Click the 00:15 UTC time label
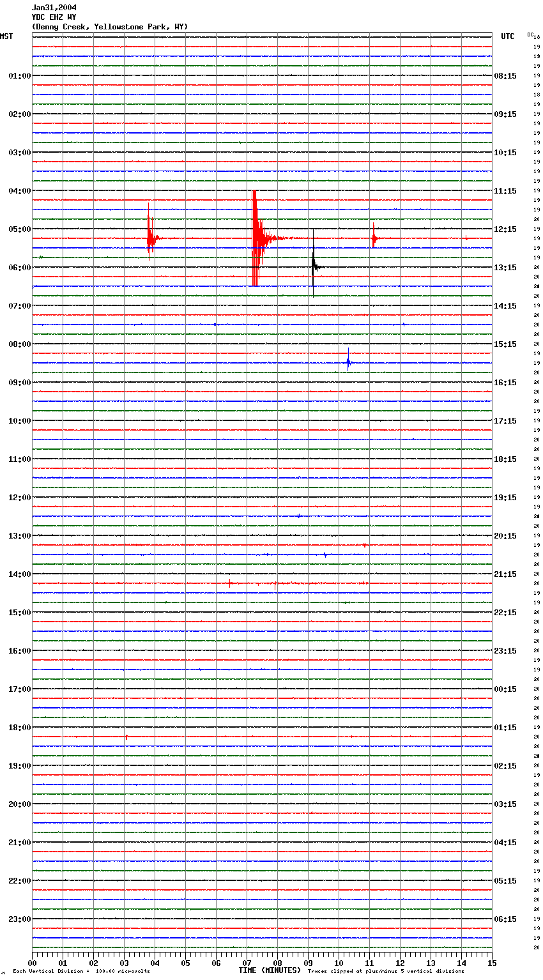 (505, 689)
